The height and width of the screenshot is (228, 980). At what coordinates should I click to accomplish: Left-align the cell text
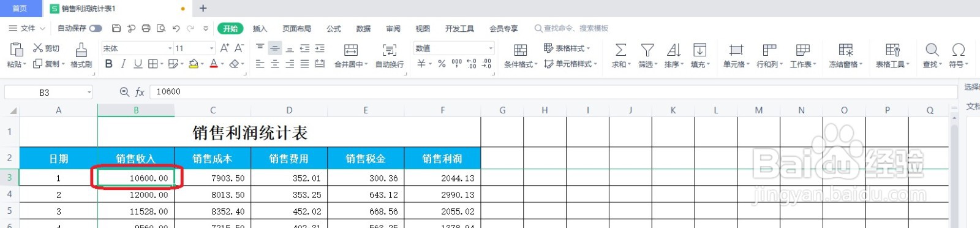tap(260, 64)
